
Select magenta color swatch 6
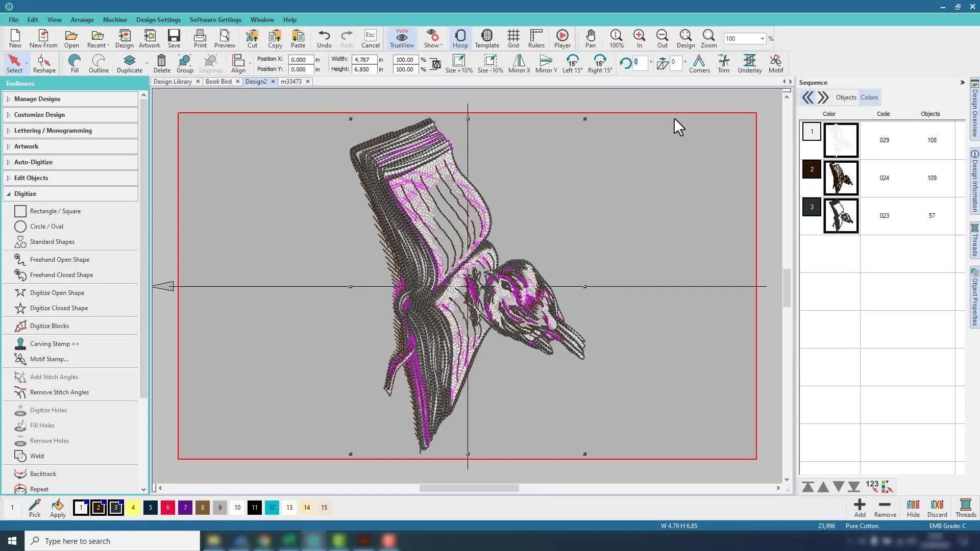[x=168, y=508]
